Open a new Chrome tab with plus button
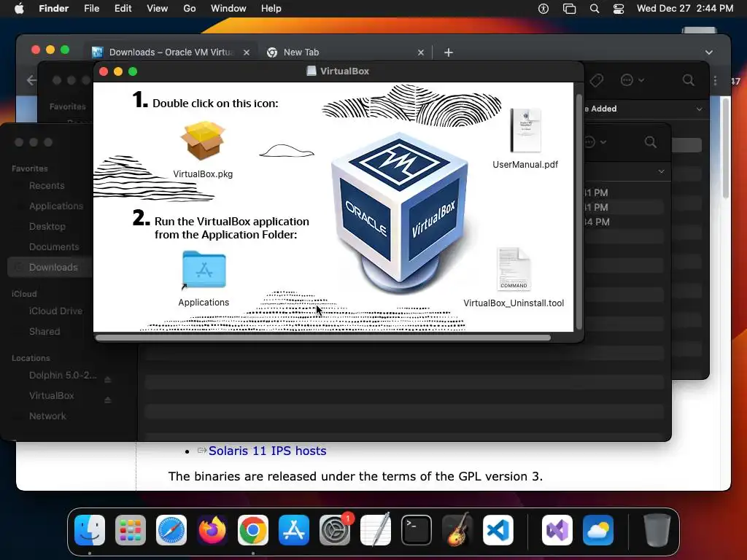This screenshot has height=560, width=747. click(449, 52)
